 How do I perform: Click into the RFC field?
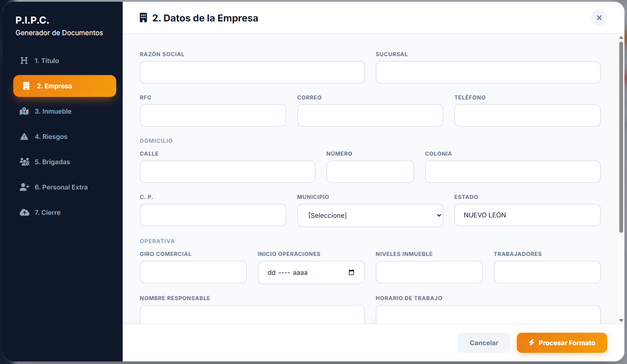coord(213,115)
